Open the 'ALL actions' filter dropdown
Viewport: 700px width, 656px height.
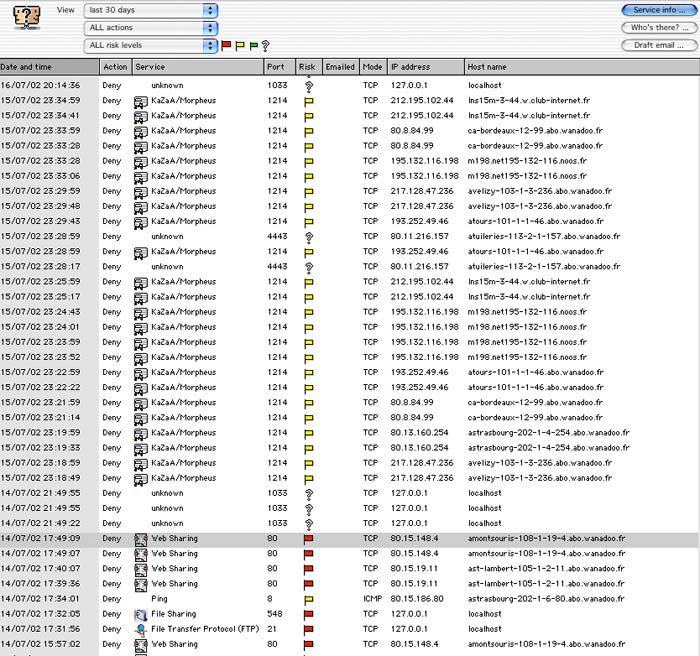pyautogui.click(x=151, y=28)
